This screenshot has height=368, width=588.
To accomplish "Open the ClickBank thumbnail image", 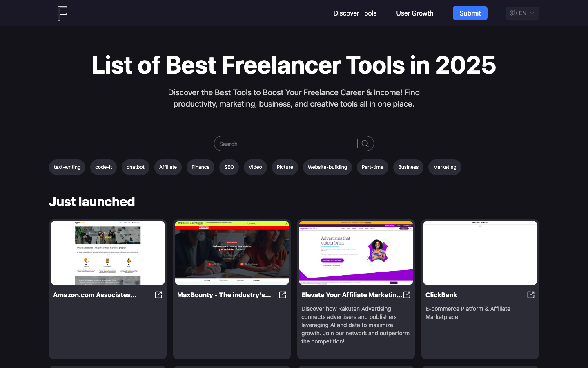I will (480, 253).
